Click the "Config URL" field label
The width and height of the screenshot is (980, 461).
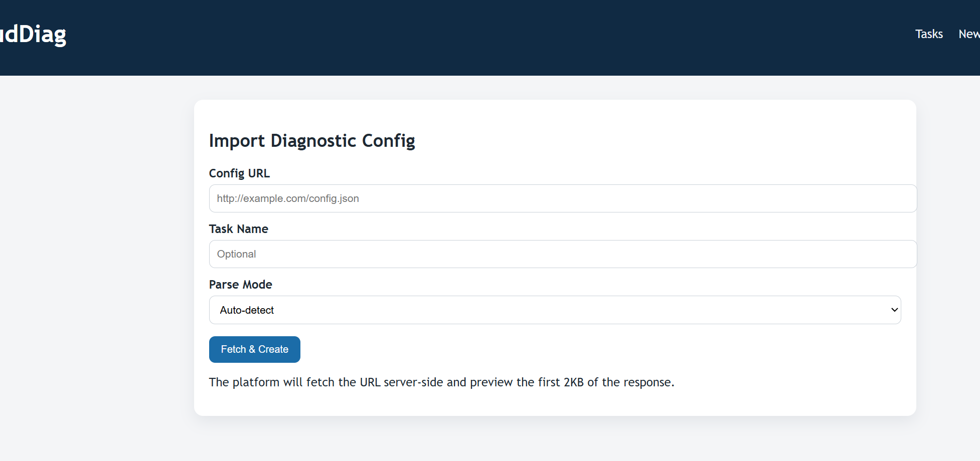[x=239, y=173]
